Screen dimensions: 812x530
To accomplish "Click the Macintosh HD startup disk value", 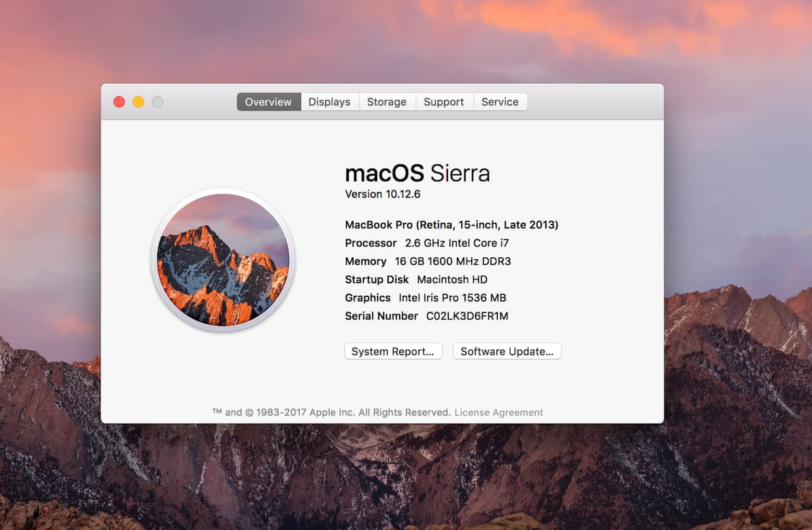I will point(452,279).
